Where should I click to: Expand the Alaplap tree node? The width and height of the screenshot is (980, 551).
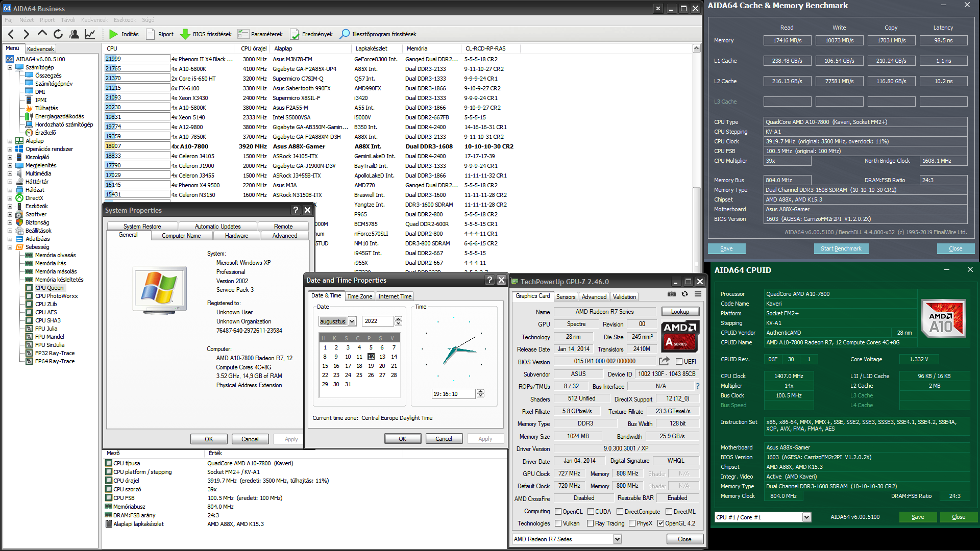[x=10, y=141]
